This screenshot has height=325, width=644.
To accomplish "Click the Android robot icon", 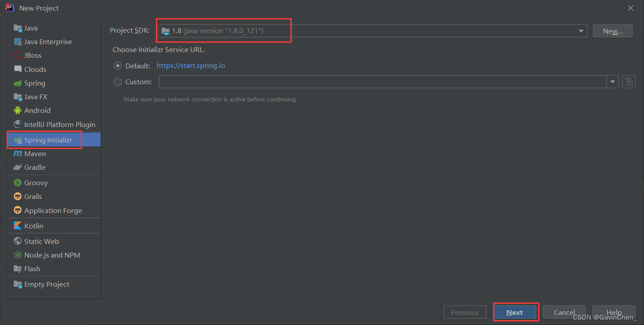I will [x=18, y=111].
